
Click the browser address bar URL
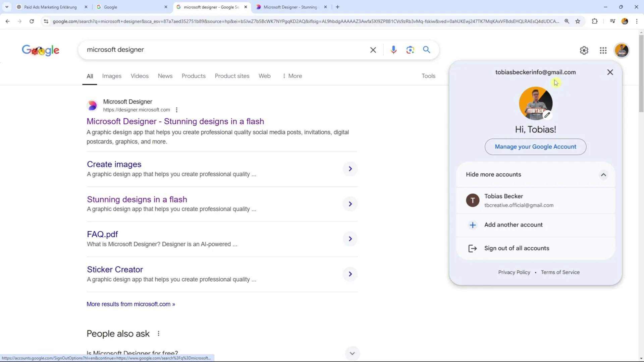point(305,21)
